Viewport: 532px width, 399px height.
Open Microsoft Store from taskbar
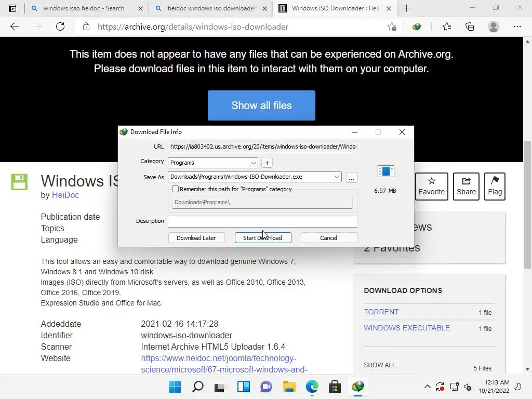335,387
